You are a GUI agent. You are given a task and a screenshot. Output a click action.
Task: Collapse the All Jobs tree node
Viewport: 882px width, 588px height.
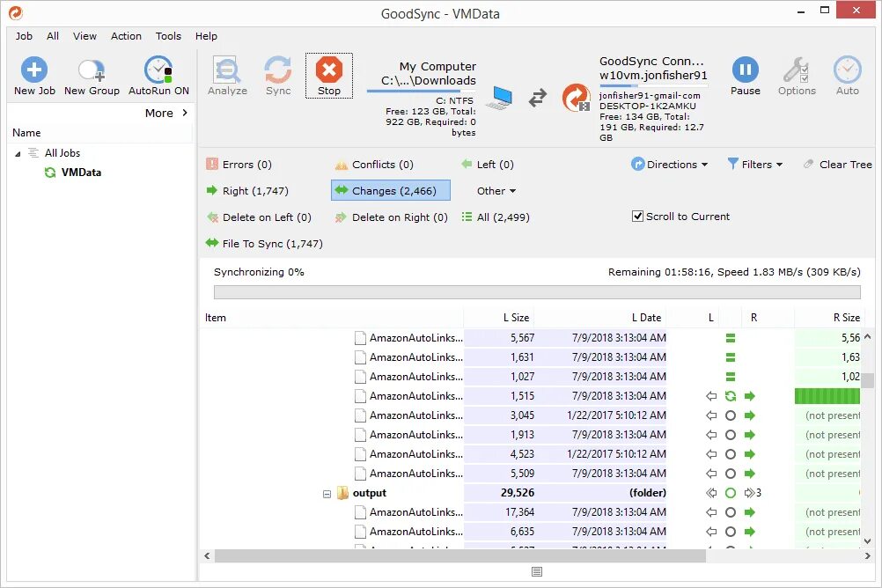[18, 154]
